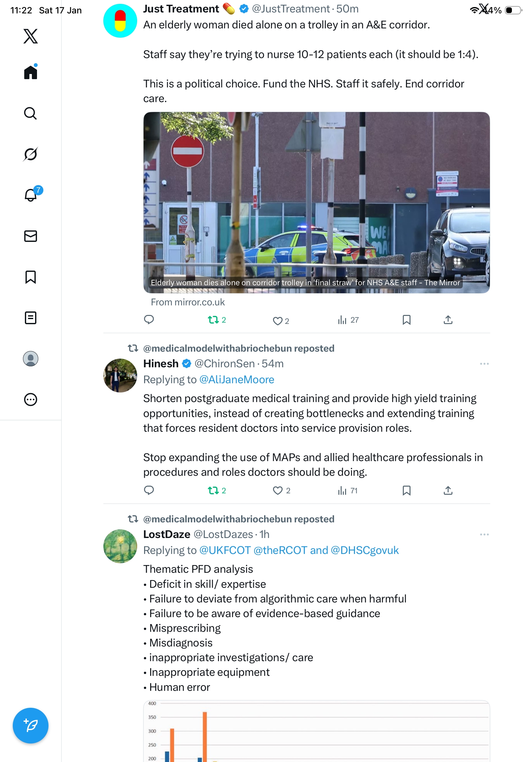Viewport: 532px width, 762px height.
Task: Open the Search magnifier in sidebar
Action: click(31, 113)
